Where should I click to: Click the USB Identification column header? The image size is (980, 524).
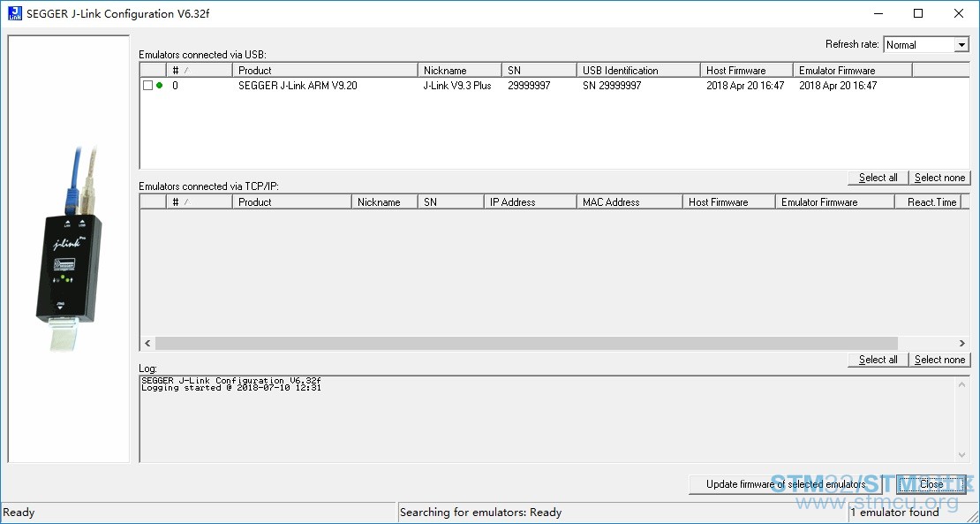click(x=638, y=70)
